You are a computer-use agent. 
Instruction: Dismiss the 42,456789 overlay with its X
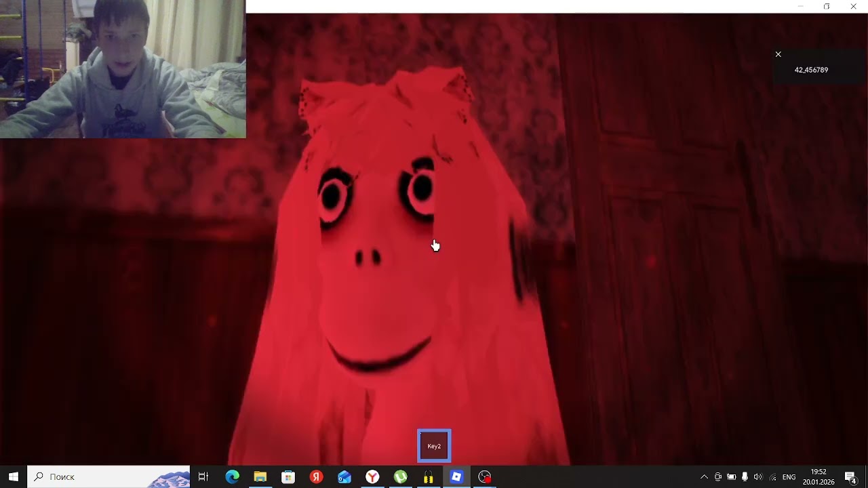tap(778, 54)
